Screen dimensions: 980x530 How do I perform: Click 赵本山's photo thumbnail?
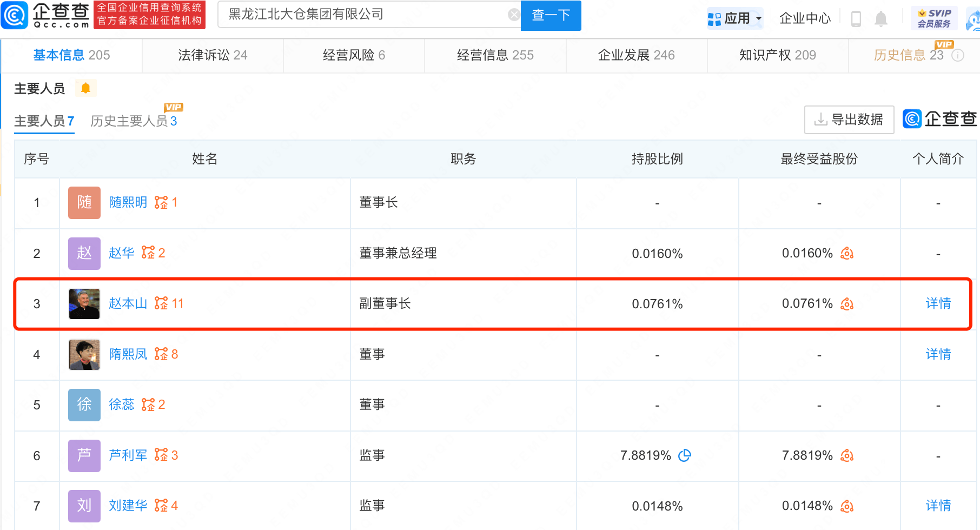(x=84, y=304)
